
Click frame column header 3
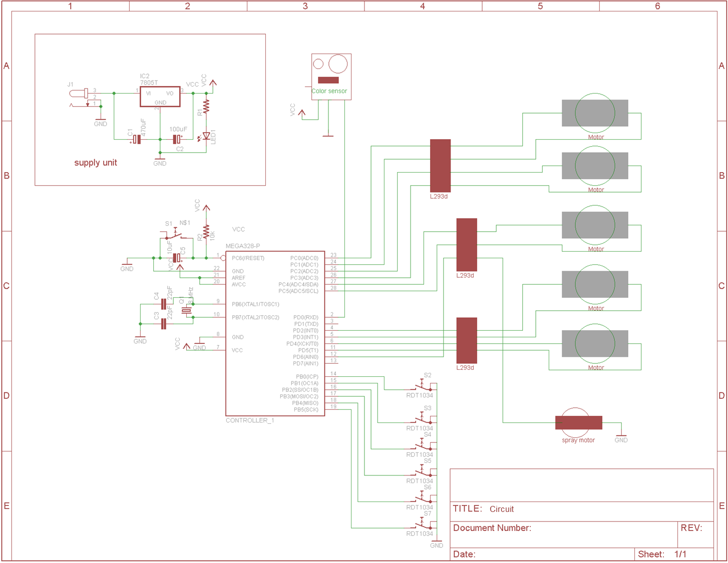pos(305,6)
